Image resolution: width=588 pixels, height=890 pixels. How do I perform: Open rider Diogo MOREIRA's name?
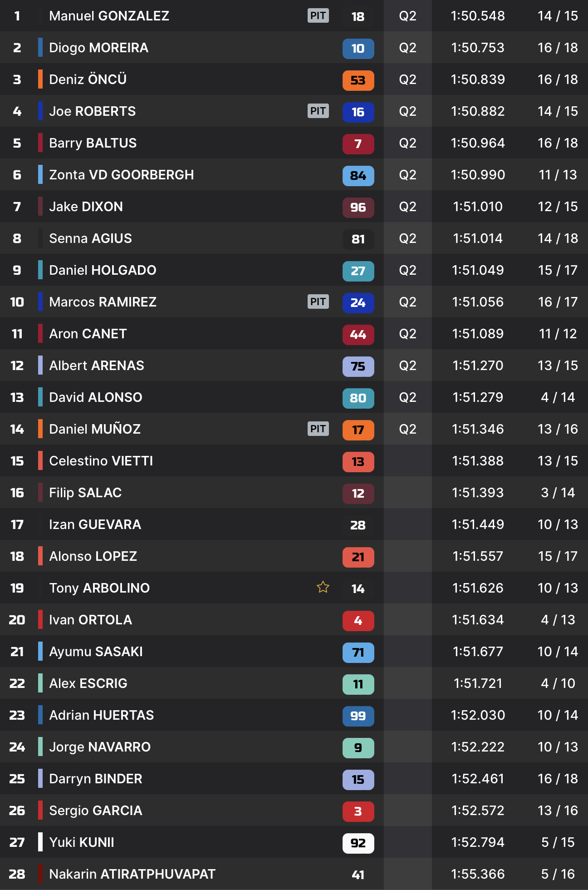98,48
